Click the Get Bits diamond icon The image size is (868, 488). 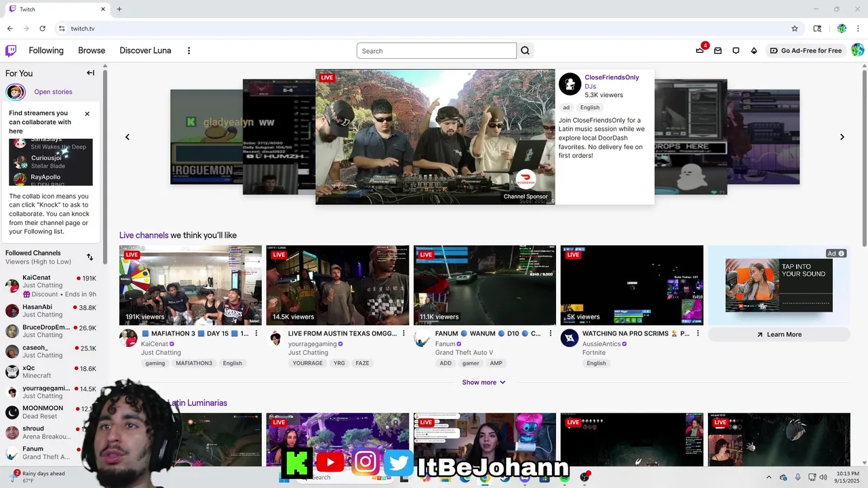[x=753, y=51]
